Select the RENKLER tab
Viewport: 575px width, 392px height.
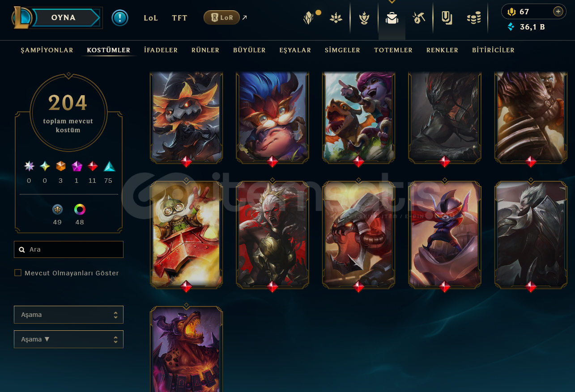click(x=442, y=50)
